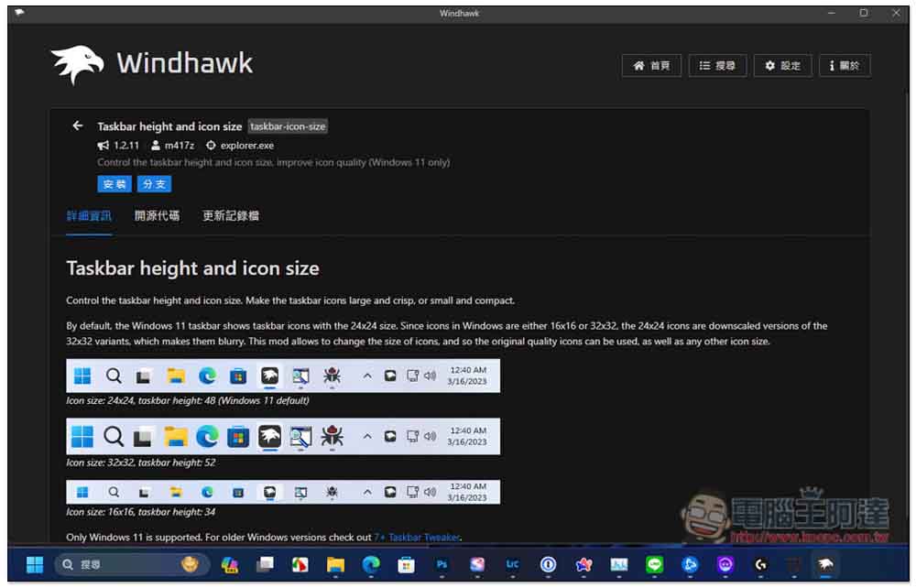Open the 設定 settings button
The height and width of the screenshot is (588, 916).
[783, 65]
